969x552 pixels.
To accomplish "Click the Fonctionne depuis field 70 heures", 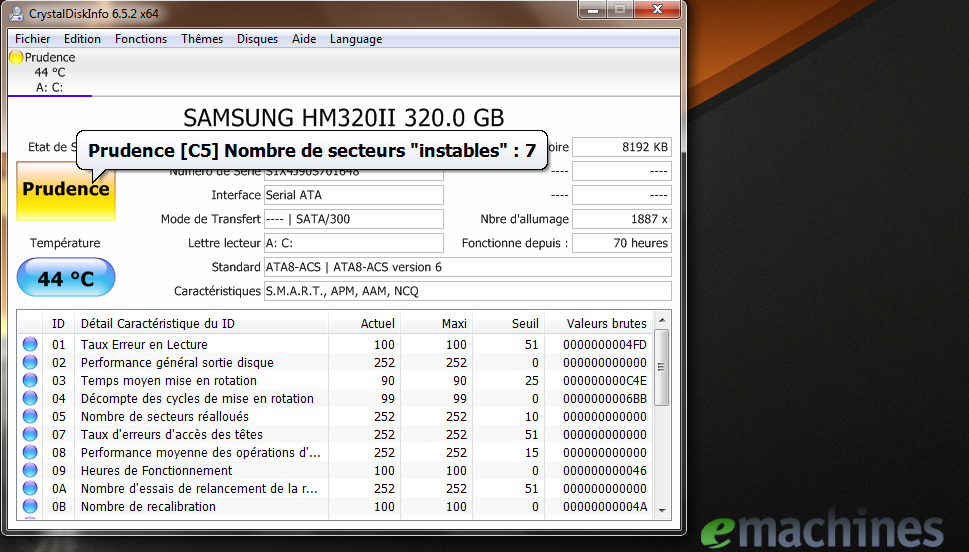I will coord(622,243).
